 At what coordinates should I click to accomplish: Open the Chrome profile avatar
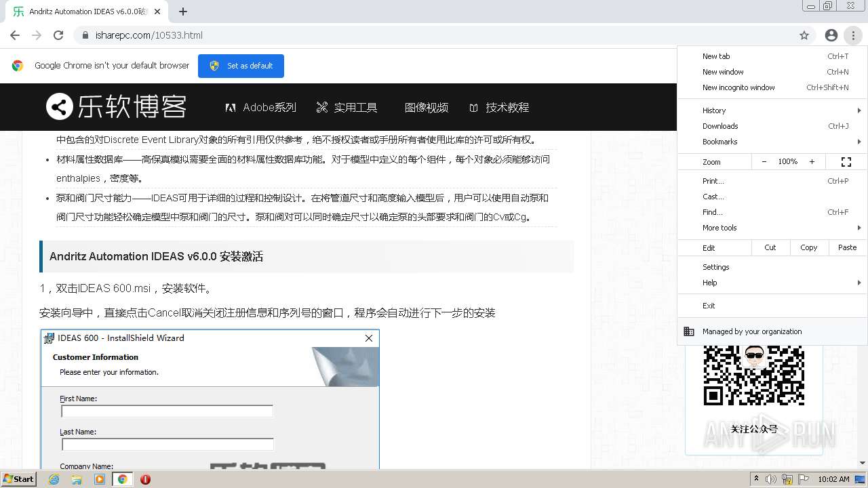tap(831, 35)
